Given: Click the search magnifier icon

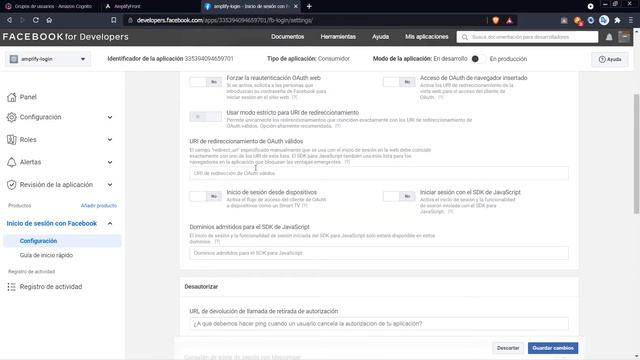Looking at the screenshot, I should (x=464, y=37).
